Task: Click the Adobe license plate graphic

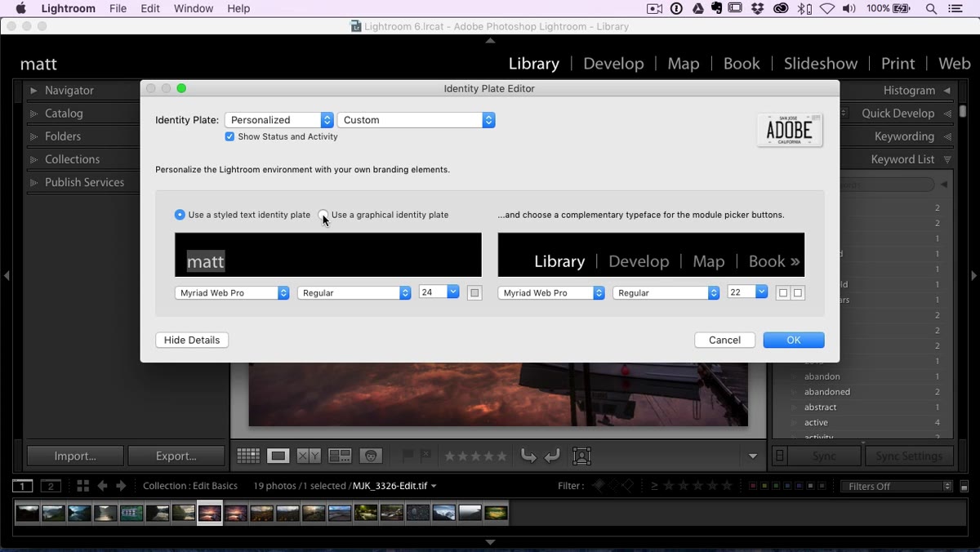Action: 790,130
